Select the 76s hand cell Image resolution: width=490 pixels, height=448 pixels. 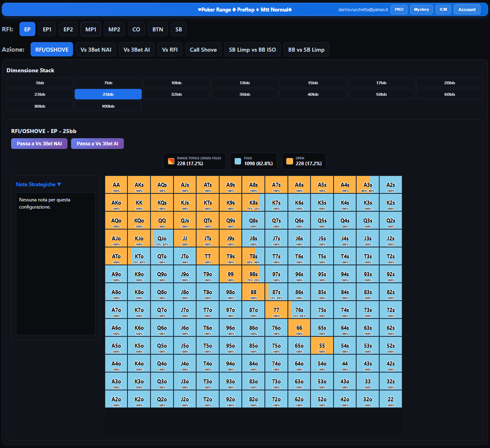click(x=299, y=310)
